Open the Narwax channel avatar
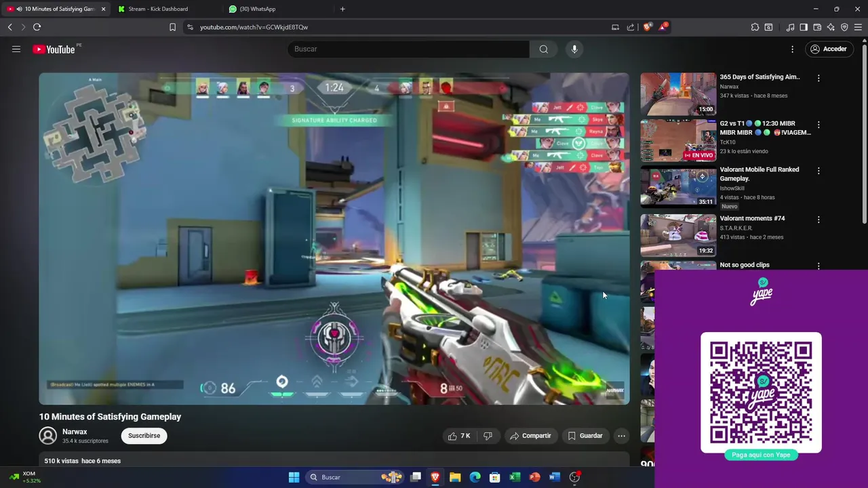 click(48, 435)
